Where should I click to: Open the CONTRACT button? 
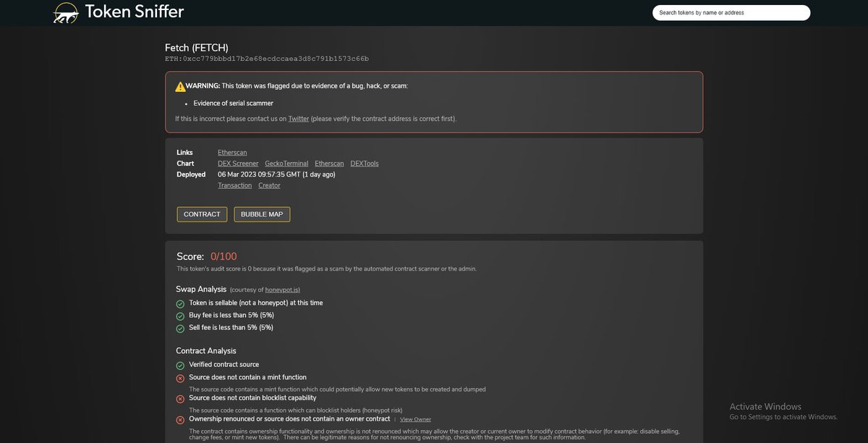coord(202,214)
